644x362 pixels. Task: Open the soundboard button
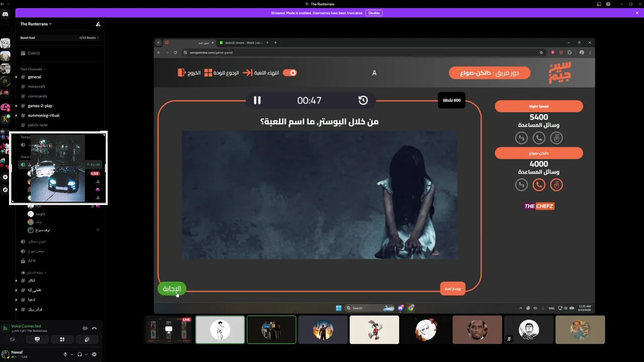point(87,339)
